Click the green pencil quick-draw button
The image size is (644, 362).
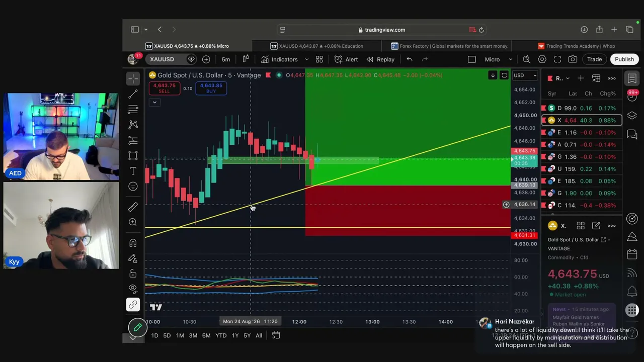click(137, 328)
